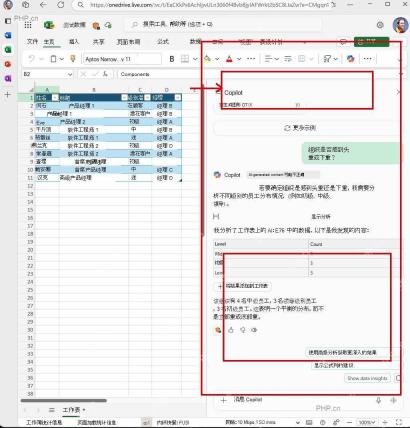Click the 显示分析 link in Copilot
Screen dimensions: 410x428
(x=321, y=217)
